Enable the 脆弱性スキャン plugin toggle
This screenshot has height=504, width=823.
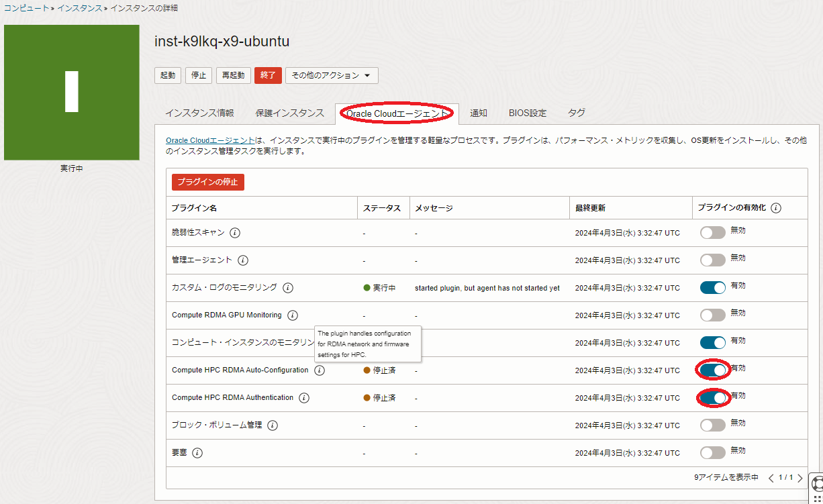pos(712,233)
